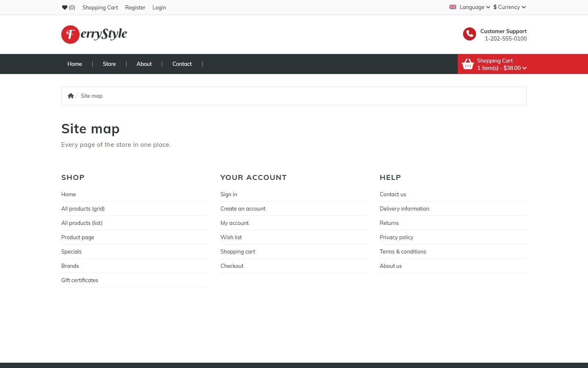Open Store in the navigation bar
The width and height of the screenshot is (588, 368).
pyautogui.click(x=109, y=64)
